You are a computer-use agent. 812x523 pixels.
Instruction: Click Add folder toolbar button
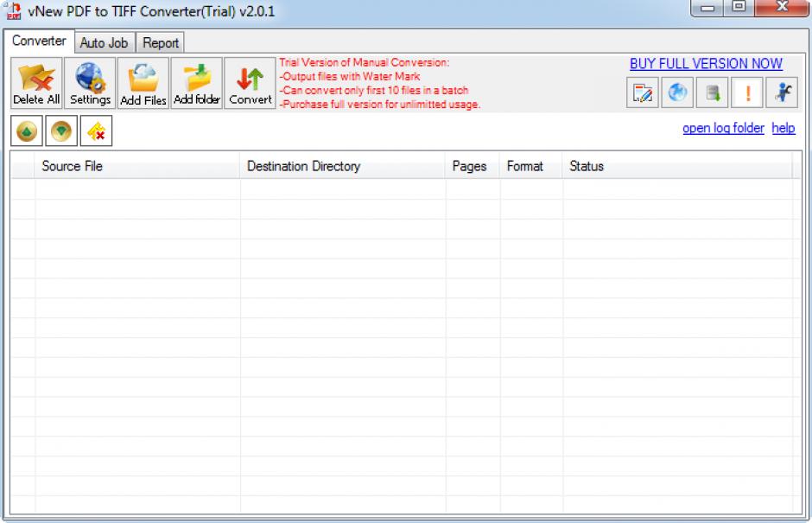(197, 83)
